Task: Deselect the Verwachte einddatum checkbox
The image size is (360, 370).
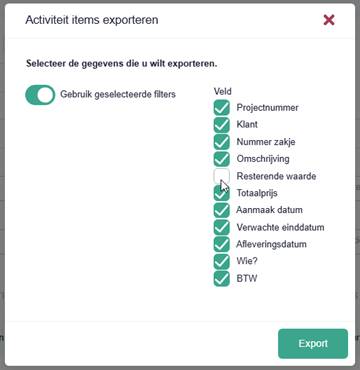Action: coord(222,227)
